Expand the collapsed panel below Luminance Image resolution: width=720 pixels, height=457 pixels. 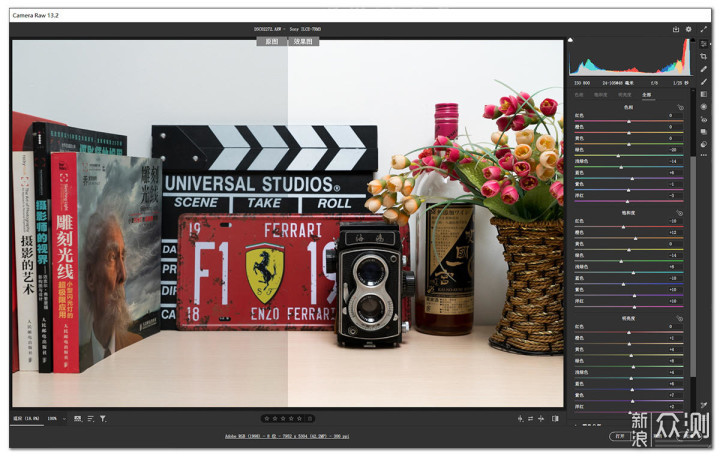point(577,425)
